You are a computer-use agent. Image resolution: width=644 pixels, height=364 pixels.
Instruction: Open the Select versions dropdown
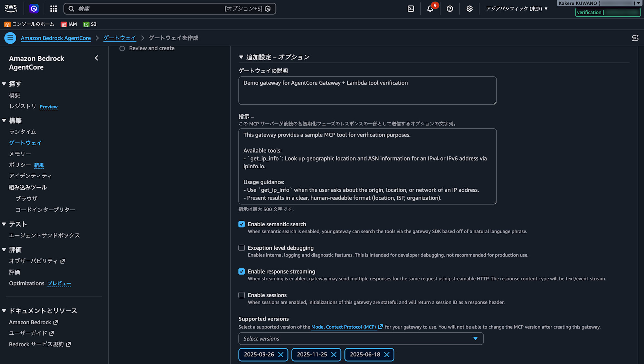361,339
